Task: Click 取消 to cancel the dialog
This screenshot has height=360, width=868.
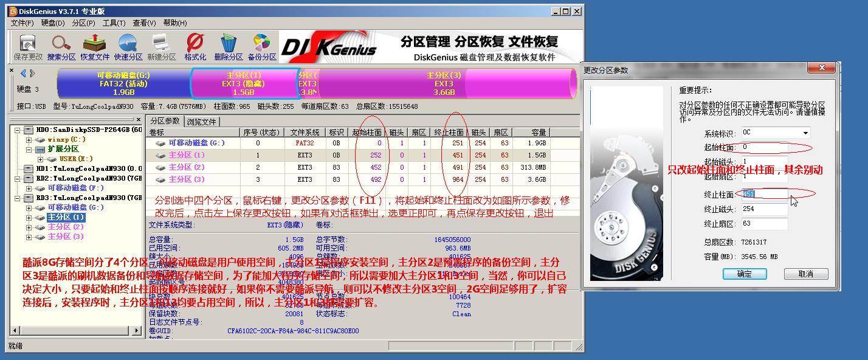Action: [x=806, y=274]
